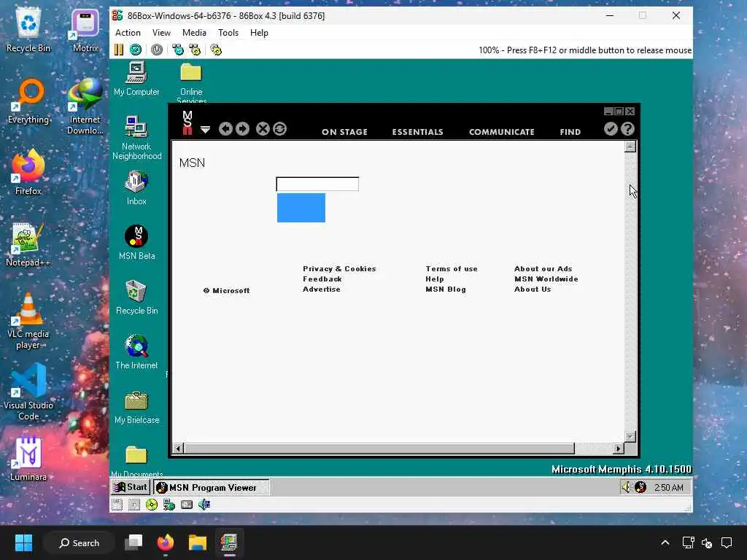Go forward in MSN Program Viewer
This screenshot has width=747, height=560.
point(242,128)
